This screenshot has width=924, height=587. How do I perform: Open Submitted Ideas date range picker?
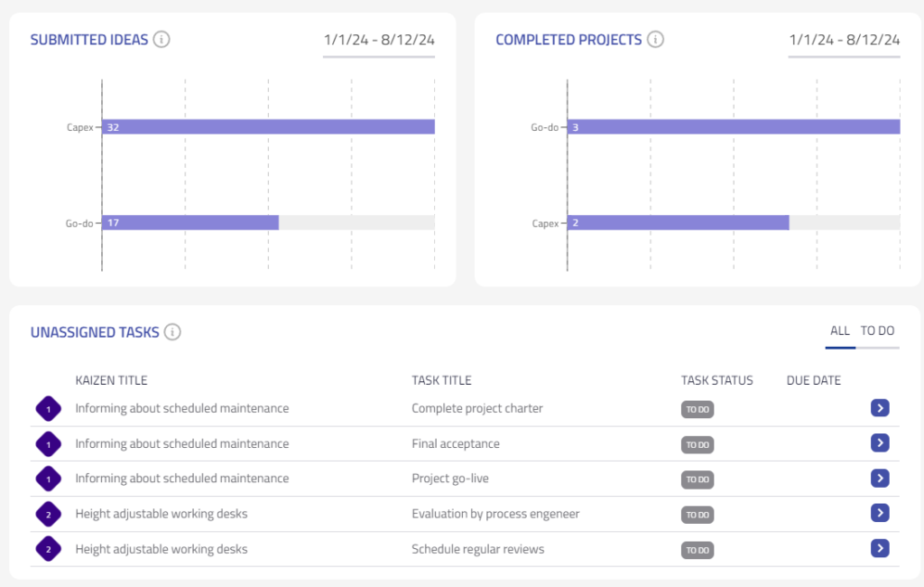[x=379, y=40]
